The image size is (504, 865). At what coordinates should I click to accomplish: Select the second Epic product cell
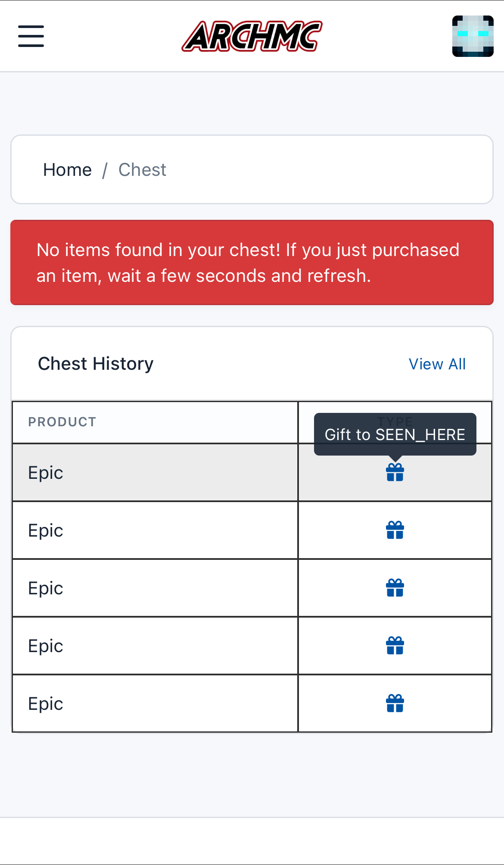[155, 530]
